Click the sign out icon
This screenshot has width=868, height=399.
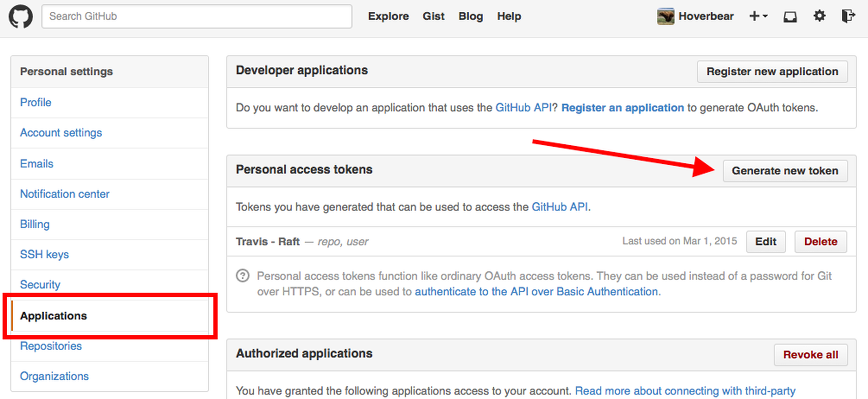pyautogui.click(x=848, y=16)
